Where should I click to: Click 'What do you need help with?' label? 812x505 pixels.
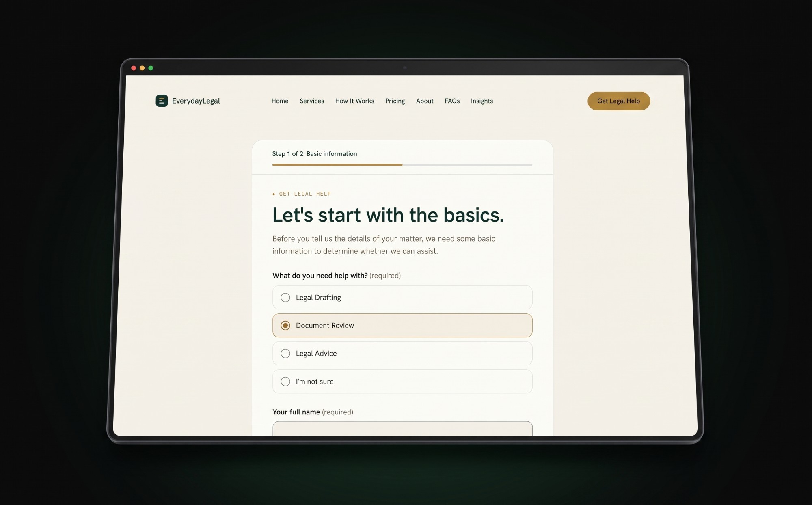click(320, 275)
